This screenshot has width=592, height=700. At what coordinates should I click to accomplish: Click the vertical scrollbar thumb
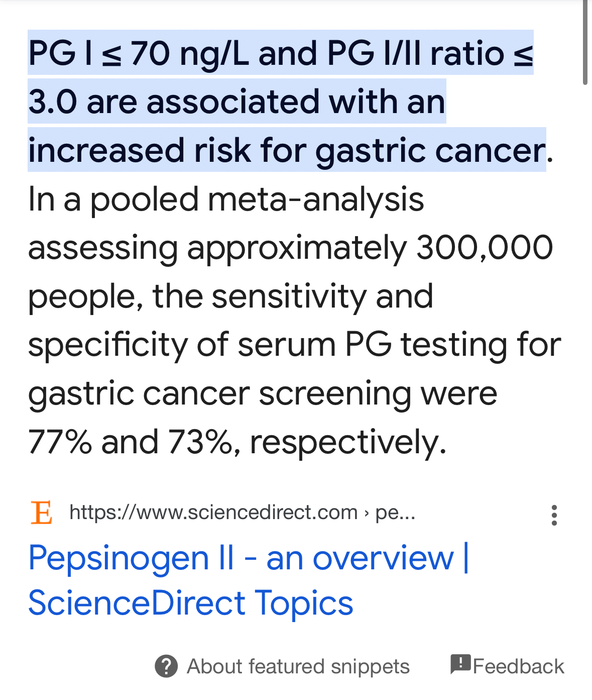coord(585,43)
